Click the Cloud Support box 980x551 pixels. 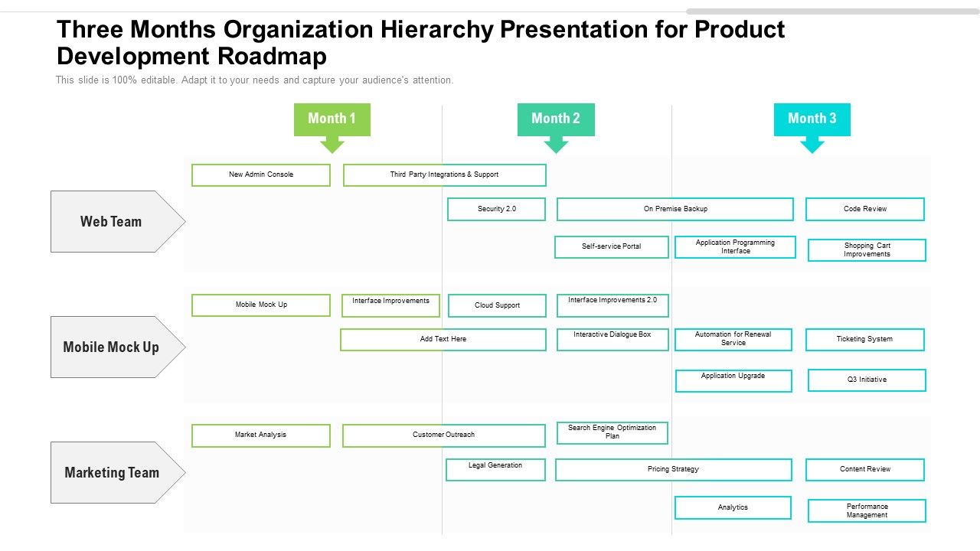[x=497, y=305]
